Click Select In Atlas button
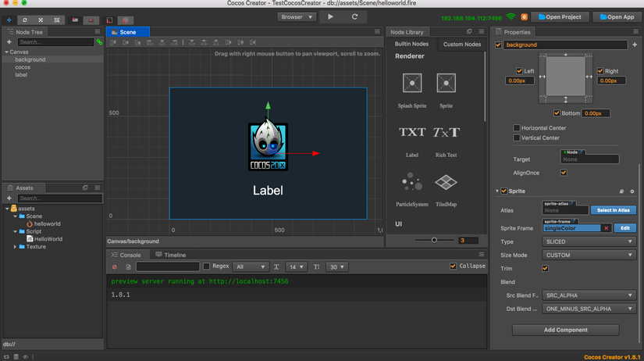 click(614, 210)
